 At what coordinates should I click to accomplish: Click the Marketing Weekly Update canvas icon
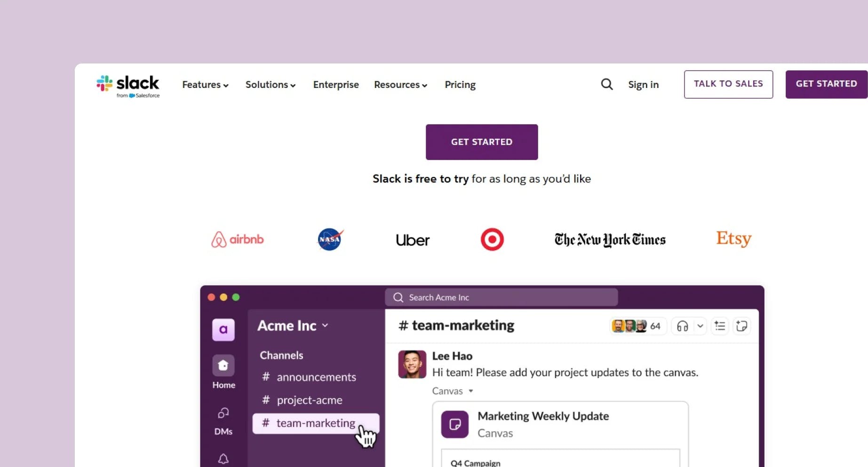(454, 424)
